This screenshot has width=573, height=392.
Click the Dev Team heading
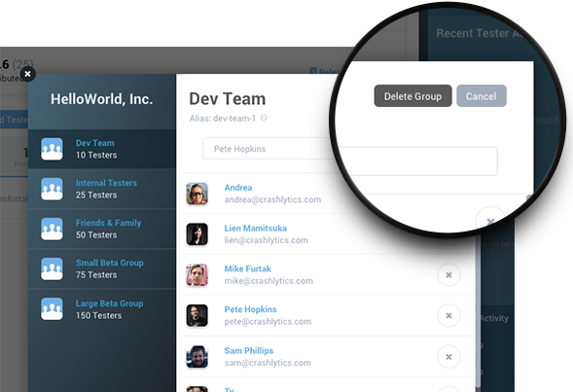tap(228, 99)
